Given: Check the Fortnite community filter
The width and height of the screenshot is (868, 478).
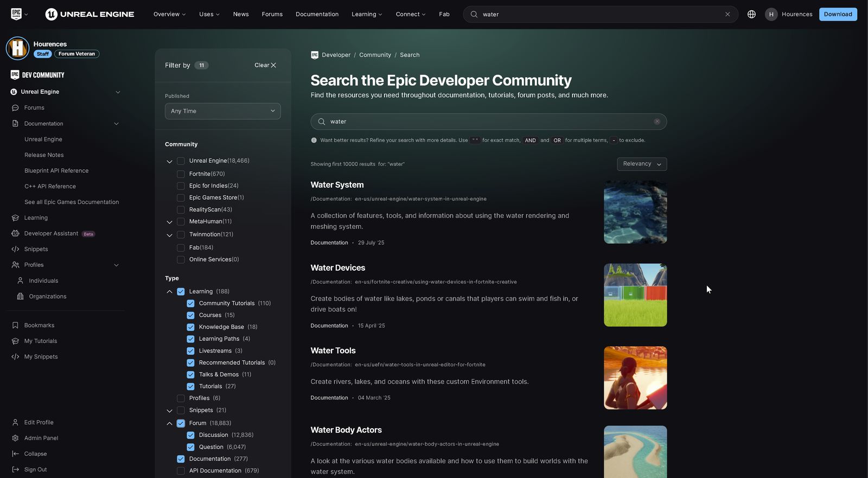Looking at the screenshot, I should pyautogui.click(x=181, y=174).
